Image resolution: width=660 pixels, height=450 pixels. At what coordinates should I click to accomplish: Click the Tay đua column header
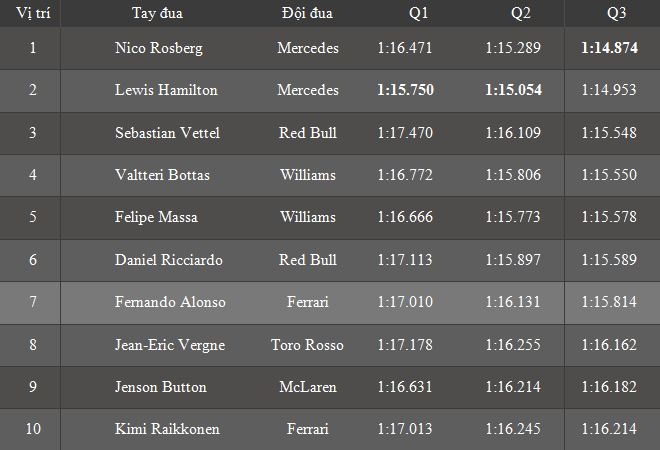pyautogui.click(x=157, y=13)
